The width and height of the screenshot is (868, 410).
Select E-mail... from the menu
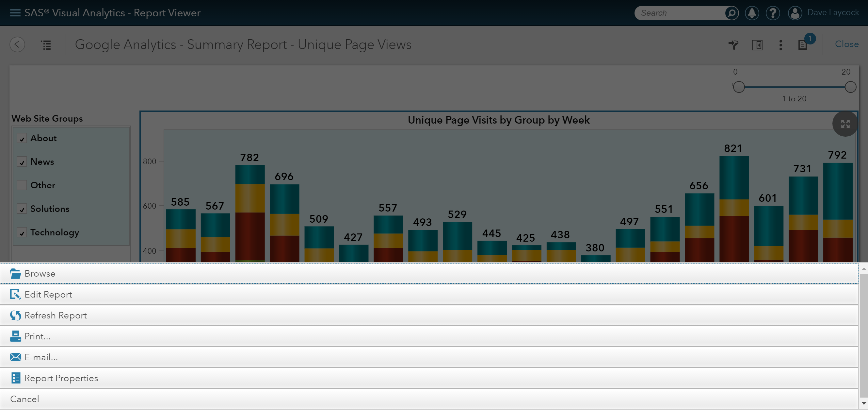pyautogui.click(x=428, y=357)
